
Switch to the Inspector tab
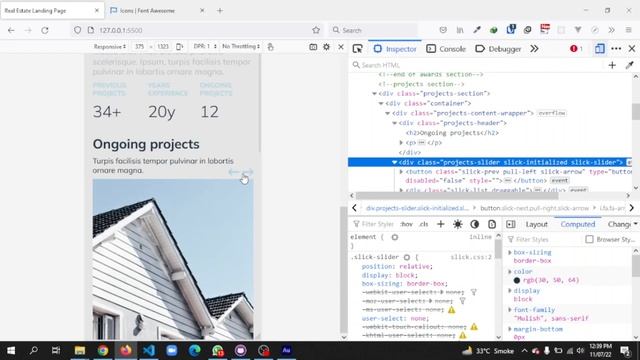(x=395, y=49)
